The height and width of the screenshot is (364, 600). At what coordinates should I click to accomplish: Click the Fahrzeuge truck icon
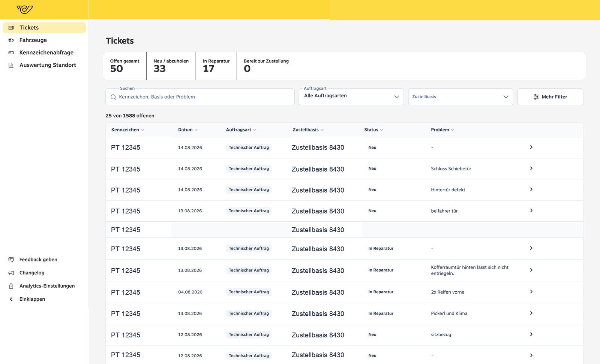[x=11, y=40]
